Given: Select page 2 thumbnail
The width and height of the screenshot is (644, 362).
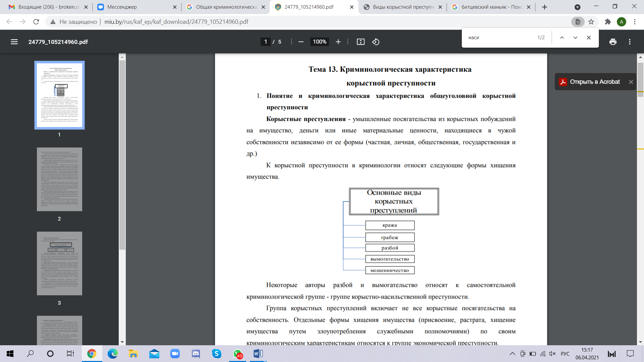Looking at the screenshot, I should point(59,179).
